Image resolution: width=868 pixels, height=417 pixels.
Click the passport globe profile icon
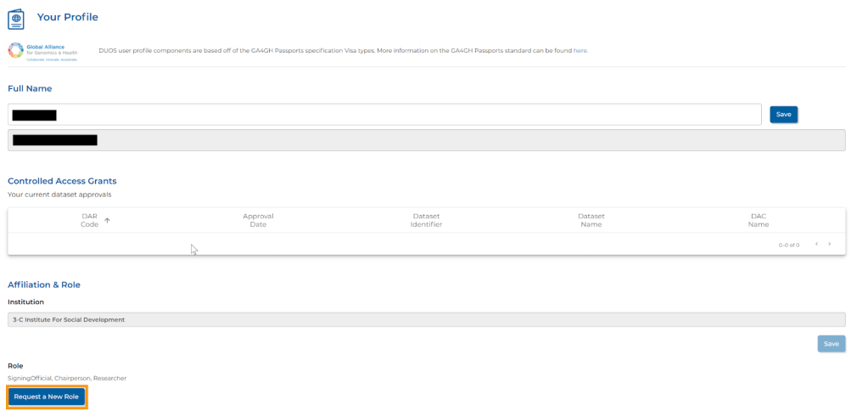pos(16,18)
